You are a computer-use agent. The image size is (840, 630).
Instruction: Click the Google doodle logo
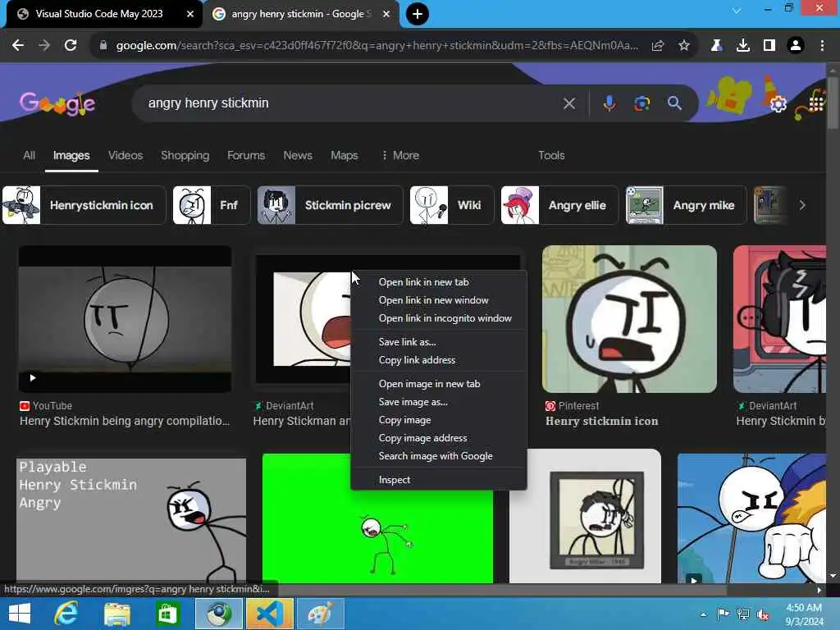click(x=57, y=104)
